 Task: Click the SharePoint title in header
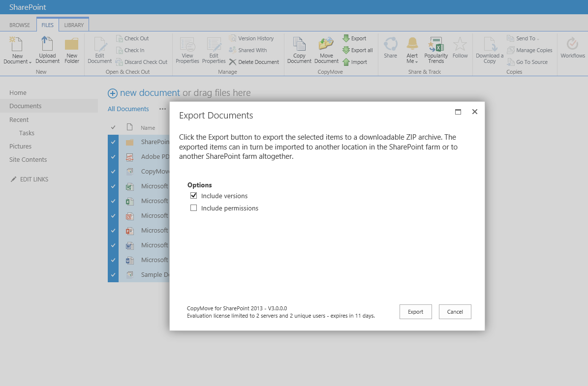28,7
